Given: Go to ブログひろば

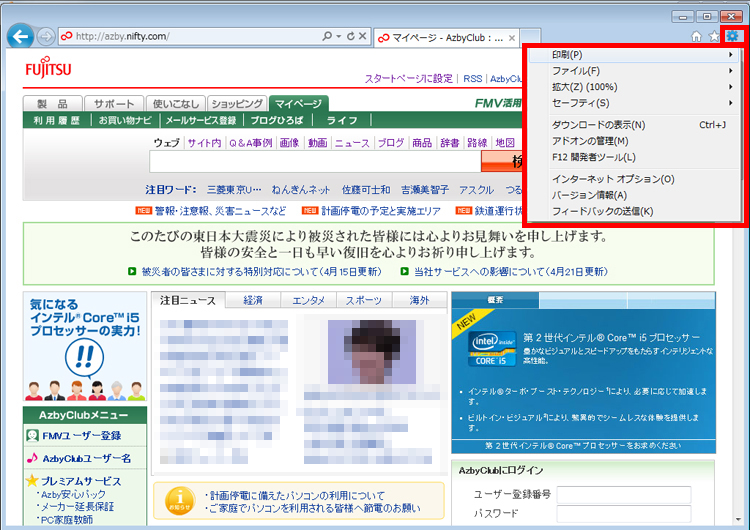Looking at the screenshot, I should pos(277,120).
